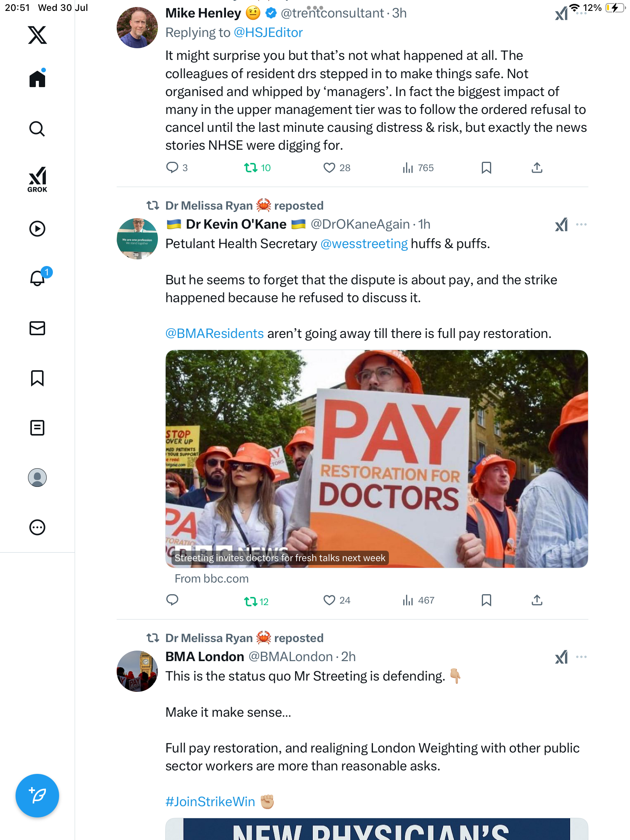Bookmark Dr Kevin O'Kane's post

click(x=486, y=600)
